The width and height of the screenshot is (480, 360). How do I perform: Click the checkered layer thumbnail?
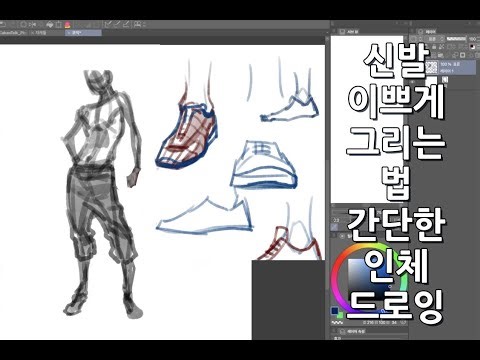click(431, 67)
